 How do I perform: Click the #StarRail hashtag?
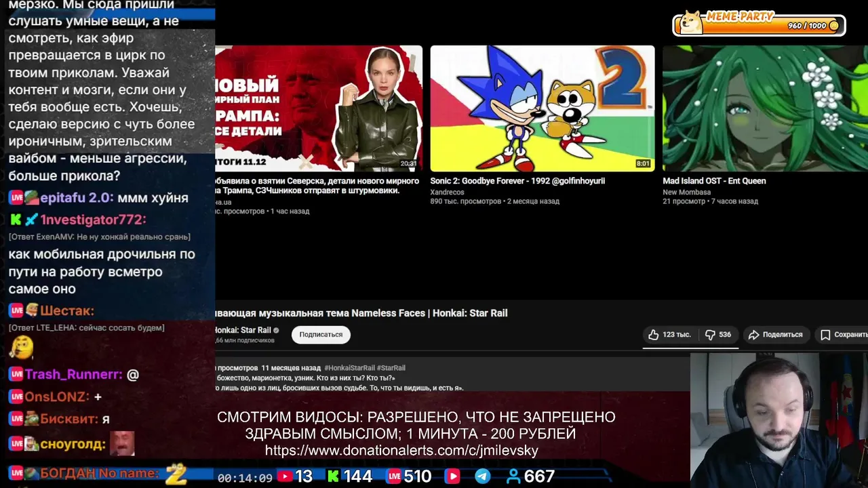tap(391, 368)
